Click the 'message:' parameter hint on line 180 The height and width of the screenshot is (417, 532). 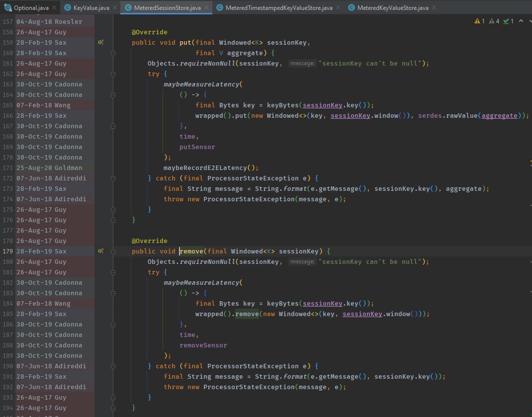pos(302,261)
